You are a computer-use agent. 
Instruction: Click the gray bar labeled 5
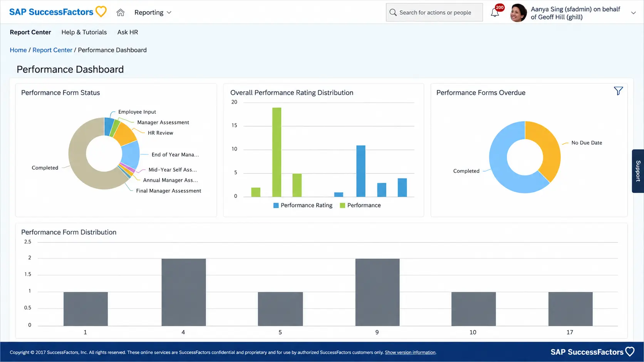tap(280, 309)
